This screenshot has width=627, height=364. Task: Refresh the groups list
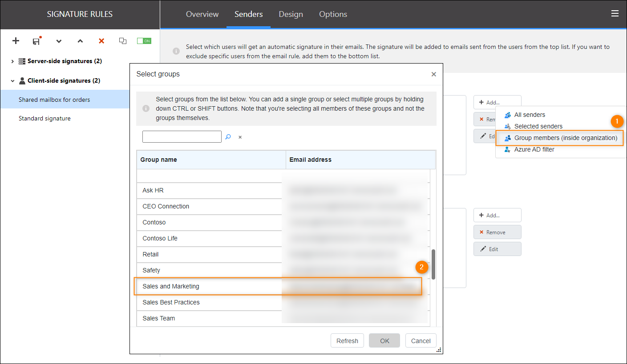click(x=347, y=340)
